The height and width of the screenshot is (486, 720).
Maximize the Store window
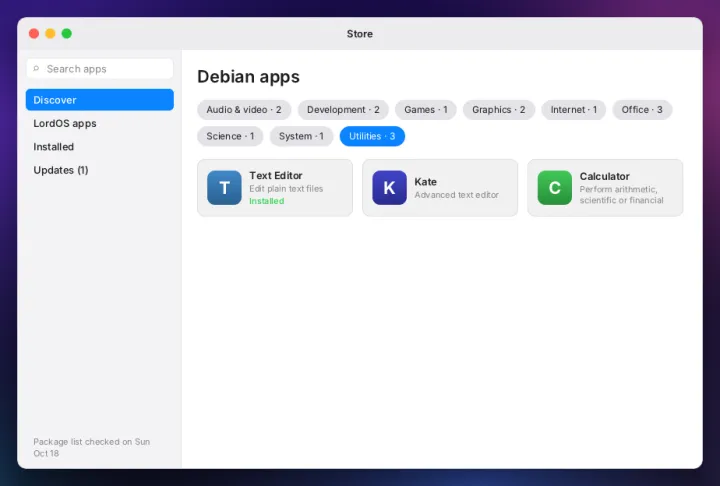pos(67,34)
